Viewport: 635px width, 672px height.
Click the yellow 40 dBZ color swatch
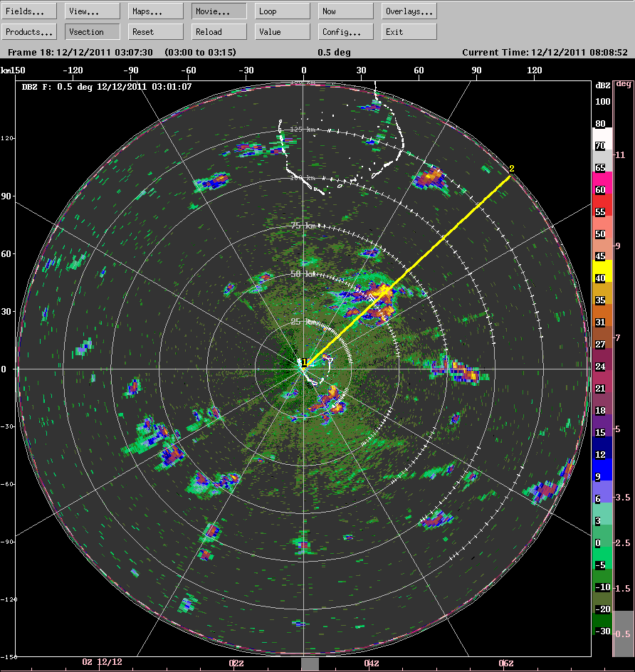click(x=602, y=271)
